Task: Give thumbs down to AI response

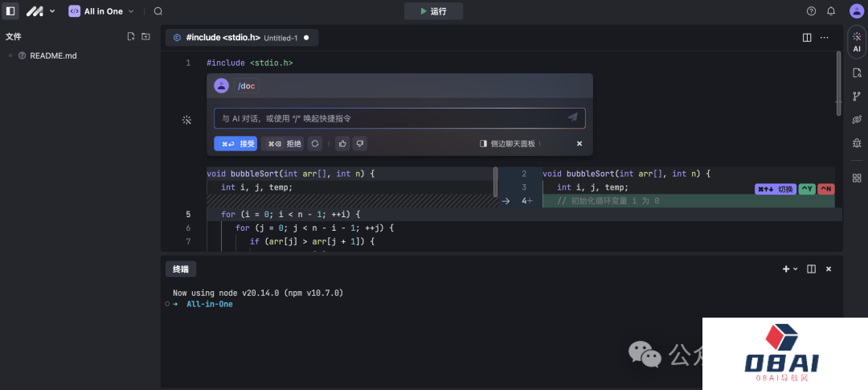Action: pyautogui.click(x=360, y=144)
